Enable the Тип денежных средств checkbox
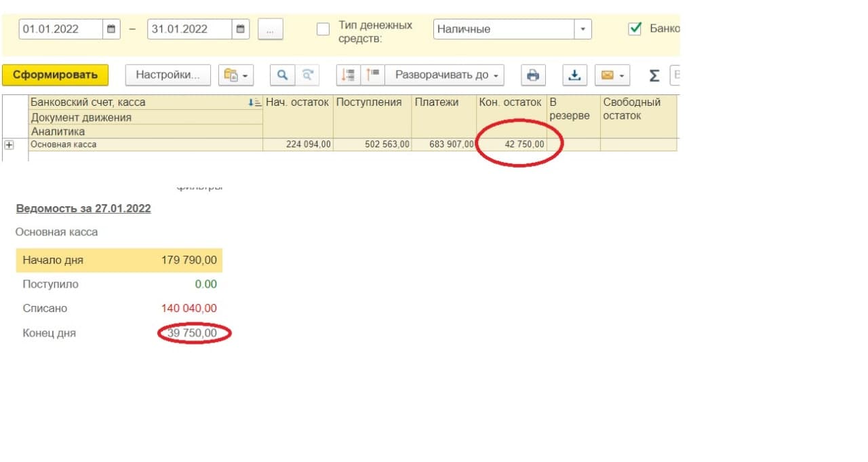The image size is (868, 462). pos(323,29)
